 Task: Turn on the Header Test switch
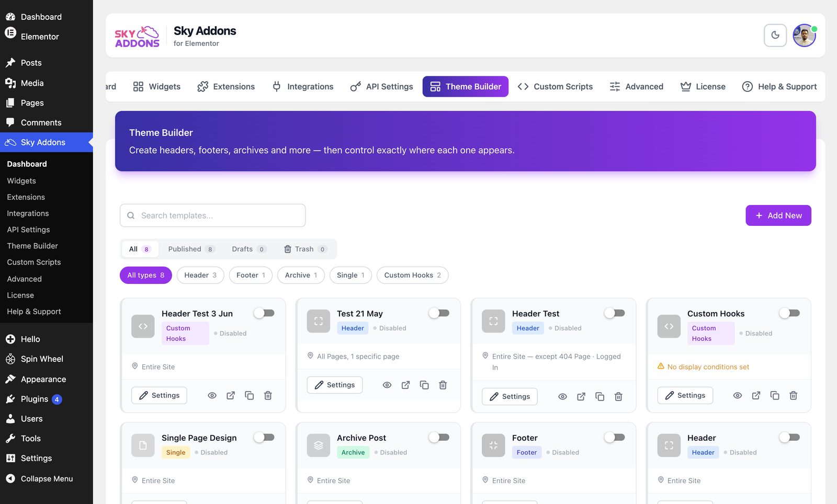pos(615,313)
